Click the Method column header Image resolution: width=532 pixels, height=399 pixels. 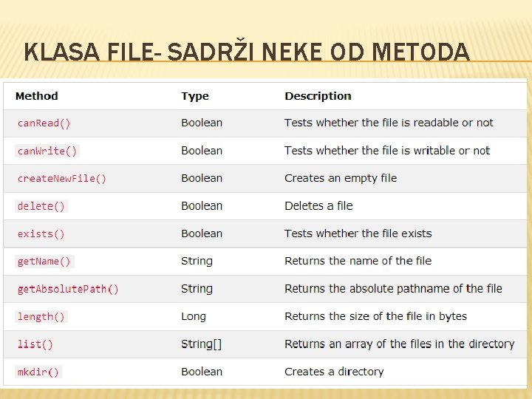click(x=36, y=96)
